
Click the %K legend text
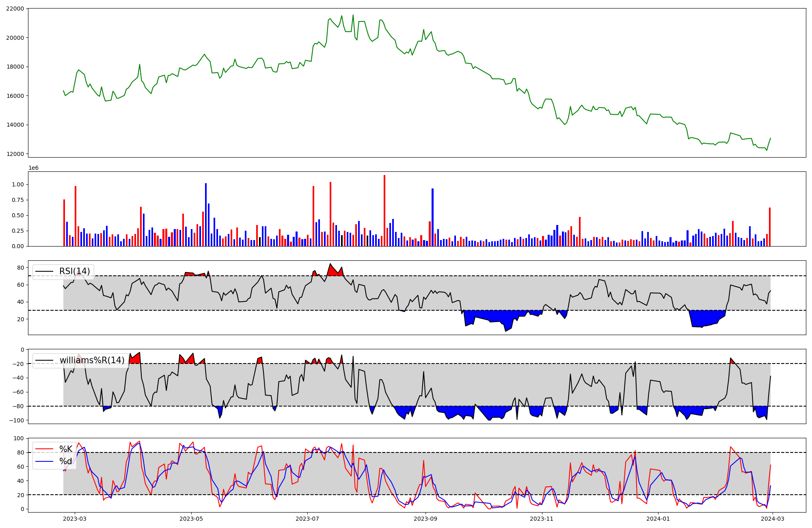(x=66, y=449)
